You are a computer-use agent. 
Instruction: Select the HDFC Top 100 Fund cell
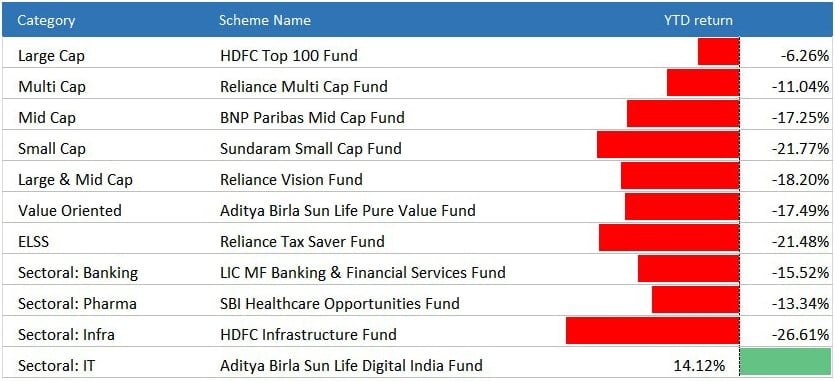[289, 55]
